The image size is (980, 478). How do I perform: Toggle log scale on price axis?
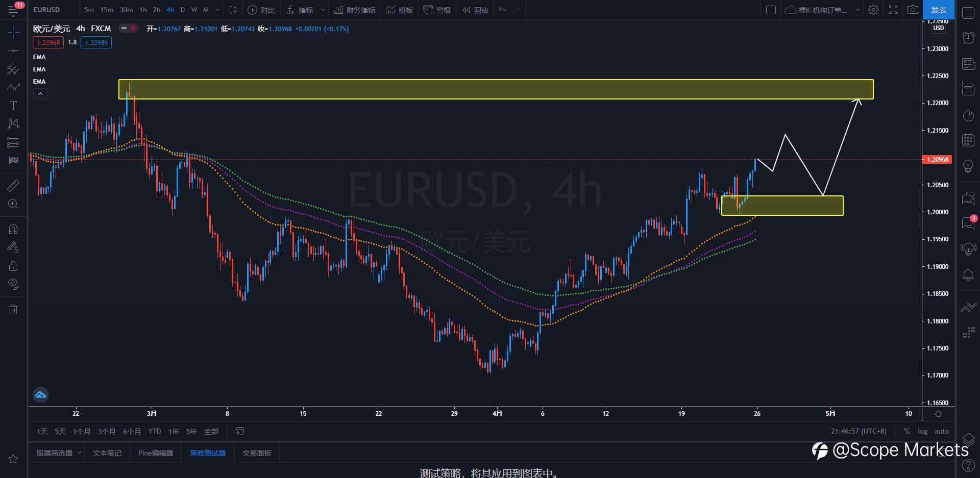point(922,431)
